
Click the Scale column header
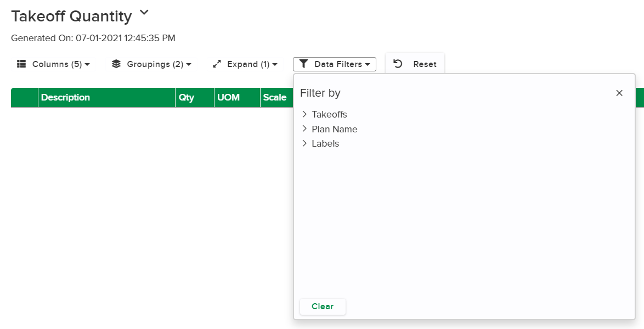tap(276, 97)
